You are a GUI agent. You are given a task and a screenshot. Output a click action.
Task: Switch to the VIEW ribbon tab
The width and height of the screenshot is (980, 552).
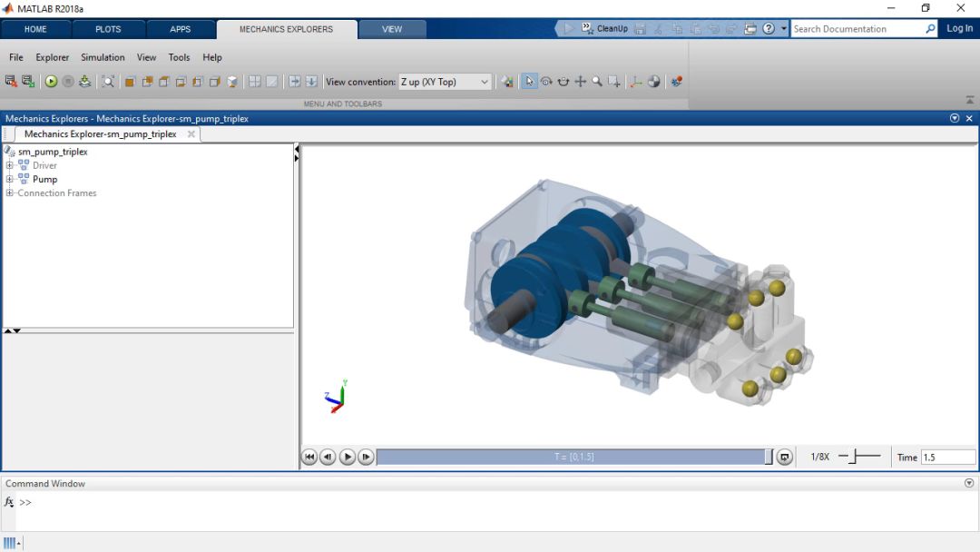point(392,29)
